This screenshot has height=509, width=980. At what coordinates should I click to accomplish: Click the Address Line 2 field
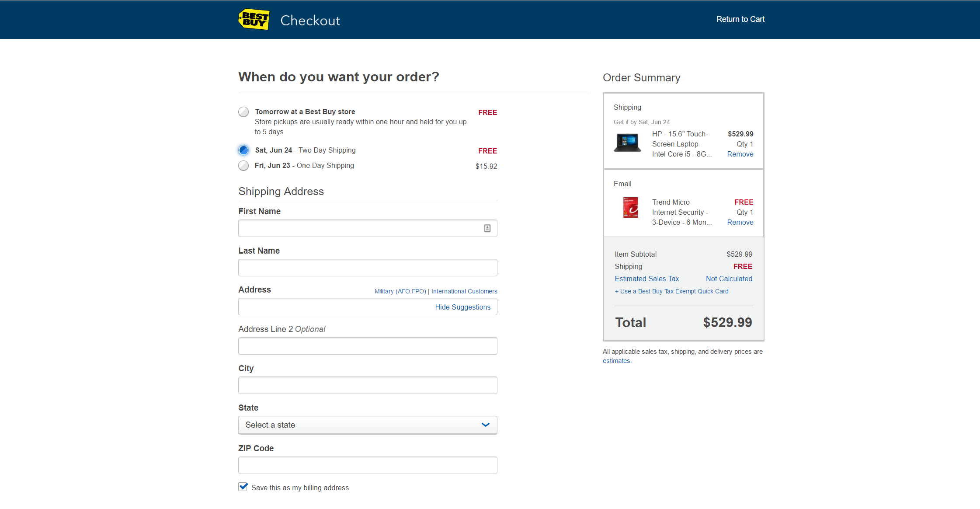(x=368, y=346)
